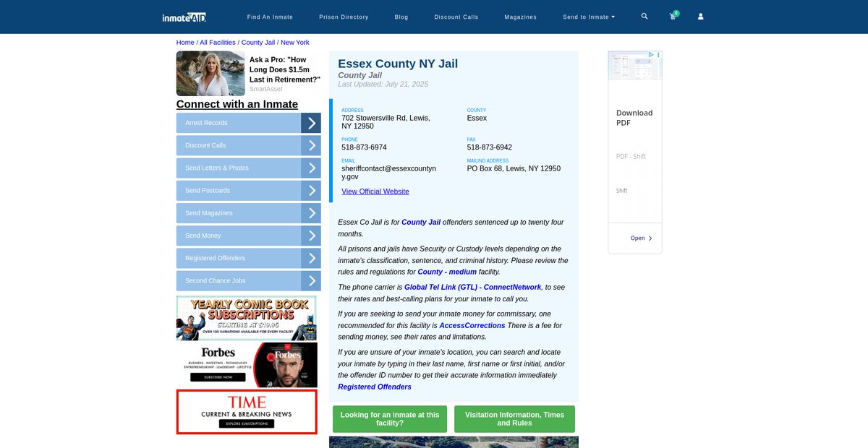The image size is (868, 448).
Task: Click the Yearly Comic Book Subscriptions banner
Action: 247,318
